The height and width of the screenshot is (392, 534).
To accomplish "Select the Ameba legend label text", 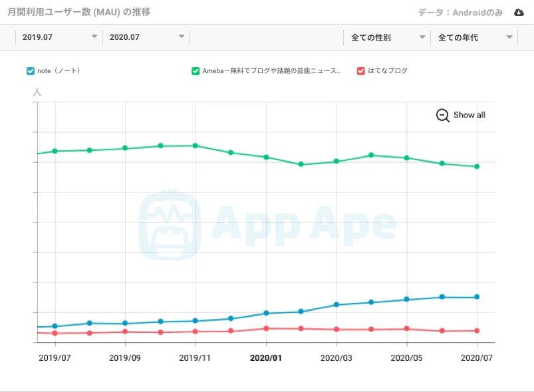I will pos(271,71).
